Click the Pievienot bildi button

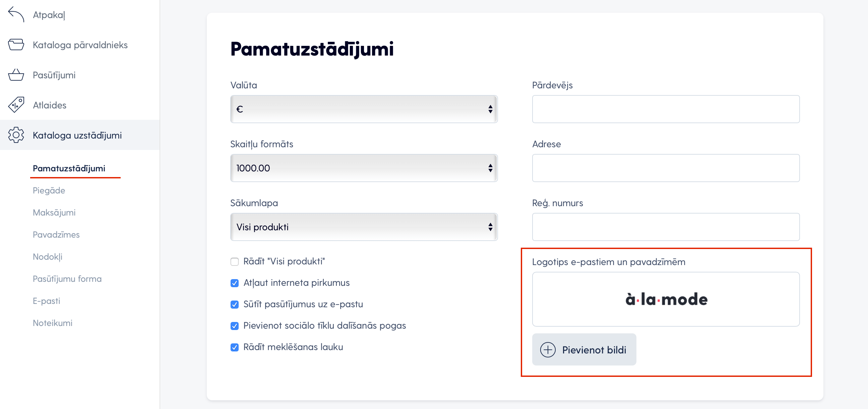584,349
